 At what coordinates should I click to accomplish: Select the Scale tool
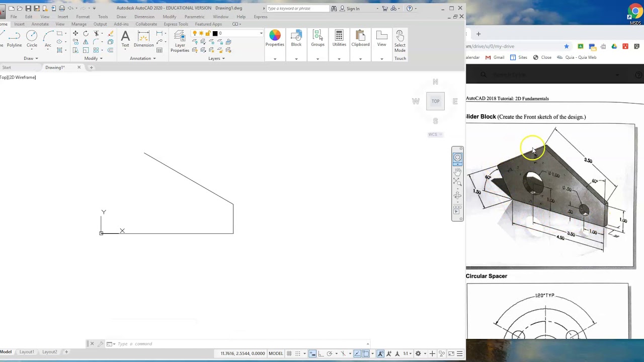point(86,50)
